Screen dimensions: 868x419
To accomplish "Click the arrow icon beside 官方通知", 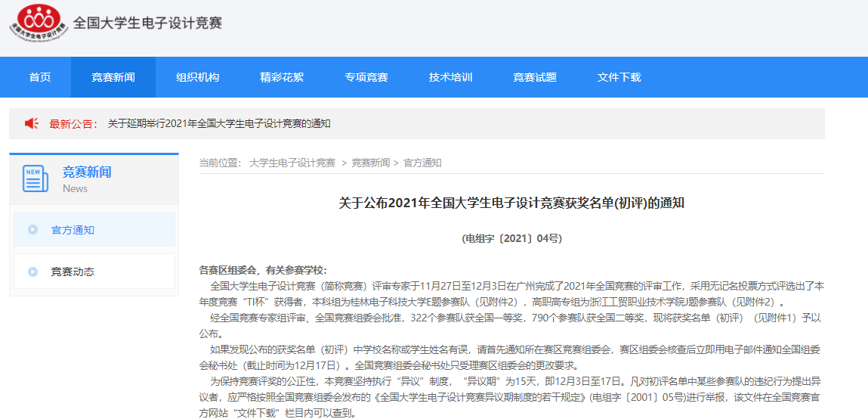I will pos(32,230).
